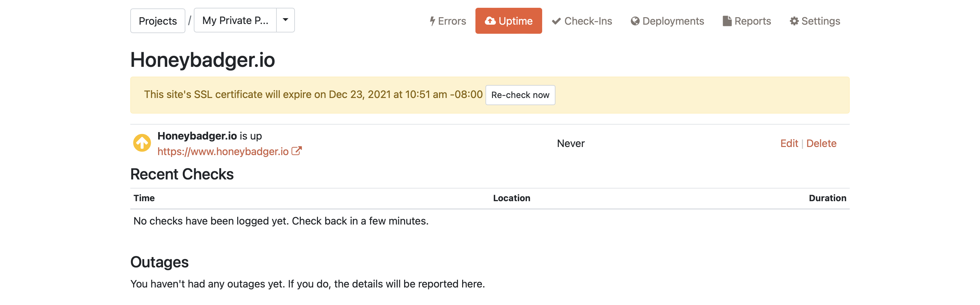Switch to the Errors tab
This screenshot has height=305, width=980.
[448, 21]
